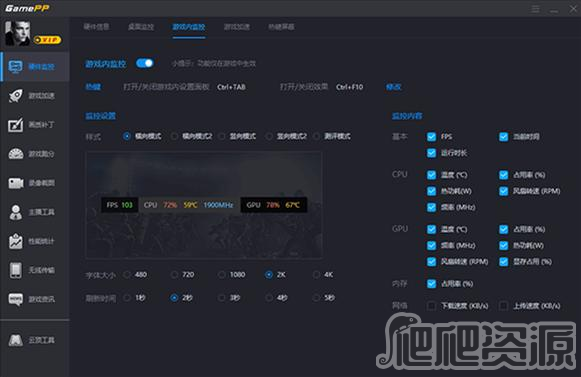Open the video camera recording icon
Screen dimensions: 581x377
click(x=16, y=183)
